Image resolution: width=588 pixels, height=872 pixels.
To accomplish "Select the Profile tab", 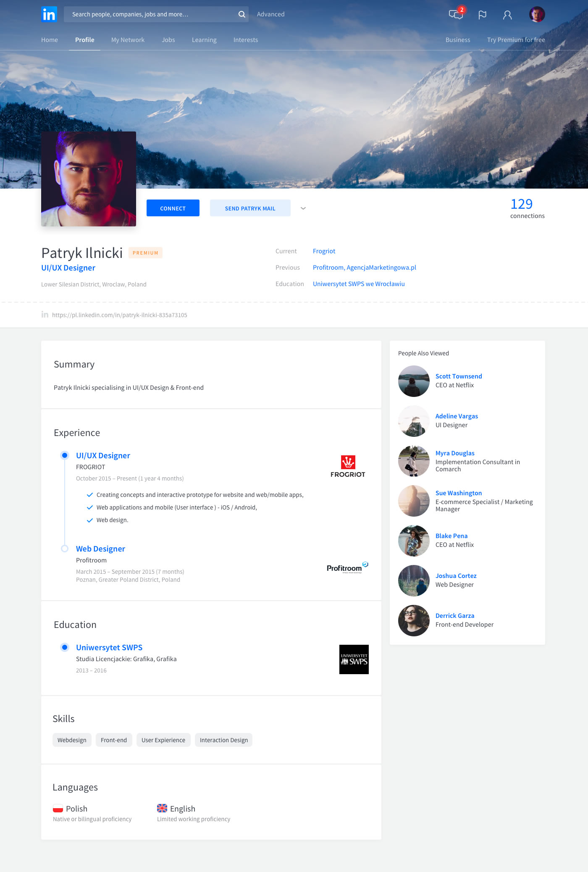I will 85,40.
